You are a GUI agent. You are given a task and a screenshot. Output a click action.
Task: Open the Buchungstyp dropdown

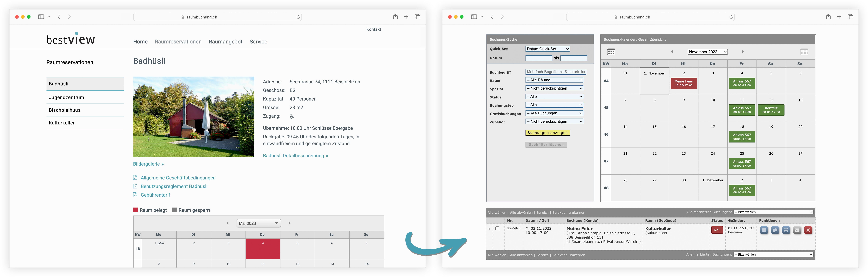[554, 105]
